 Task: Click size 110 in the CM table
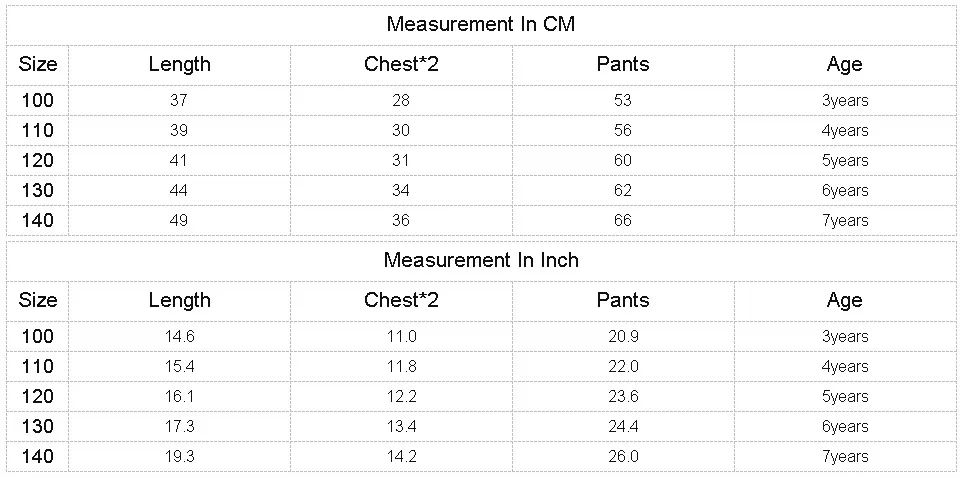38,130
